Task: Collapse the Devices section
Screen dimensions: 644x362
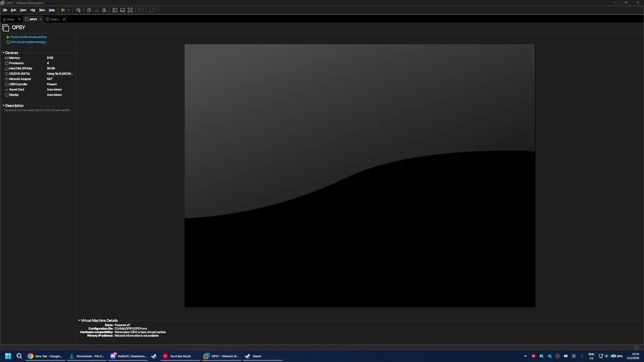Action: pyautogui.click(x=4, y=53)
